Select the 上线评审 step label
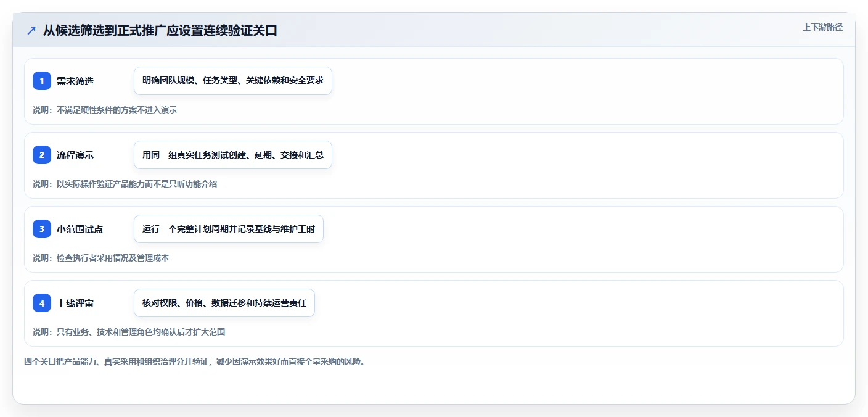The height and width of the screenshot is (417, 868). tap(75, 303)
